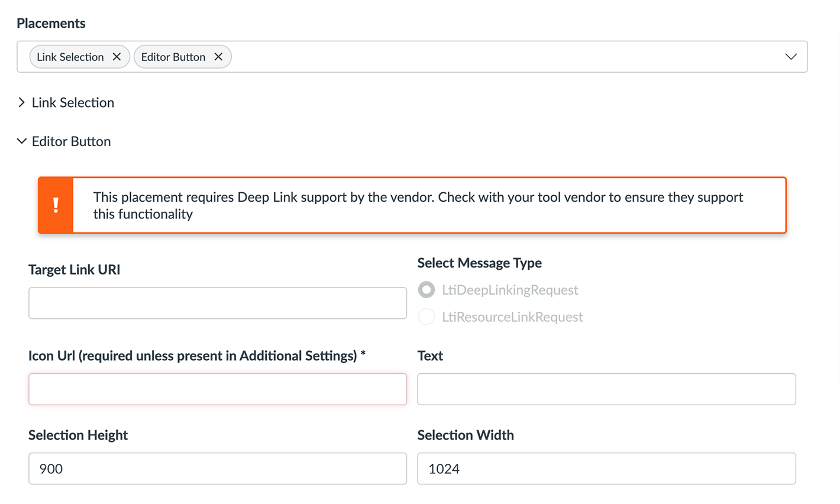Screen dimensions: 840x504
Task: Click the orange warning exclamation icon
Action: coord(56,205)
